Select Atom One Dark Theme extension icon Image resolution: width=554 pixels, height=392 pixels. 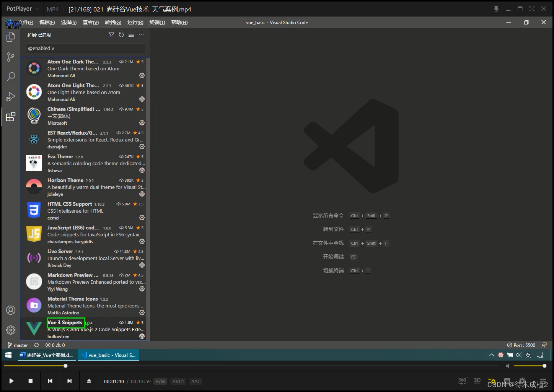tap(34, 68)
